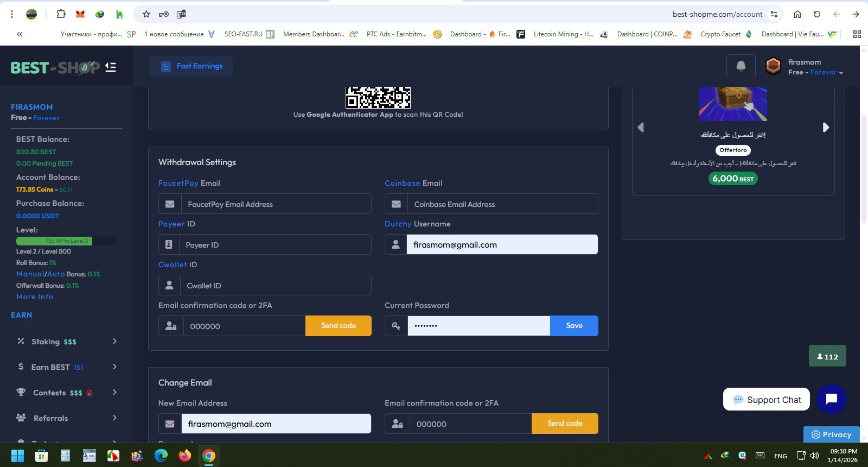
Task: Switch to Chrome in the taskbar
Action: [209, 456]
